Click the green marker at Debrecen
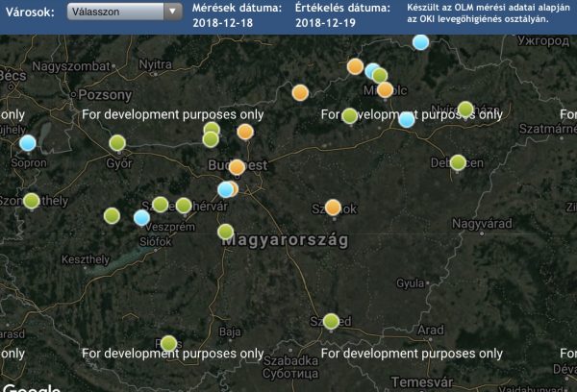Screen dimensions: 577x392 click(x=458, y=162)
